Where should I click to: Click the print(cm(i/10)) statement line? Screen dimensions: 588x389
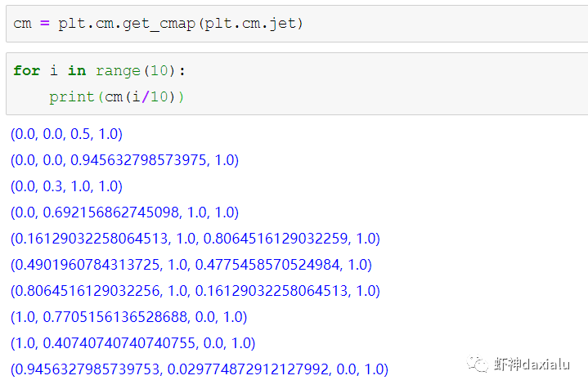coord(117,96)
